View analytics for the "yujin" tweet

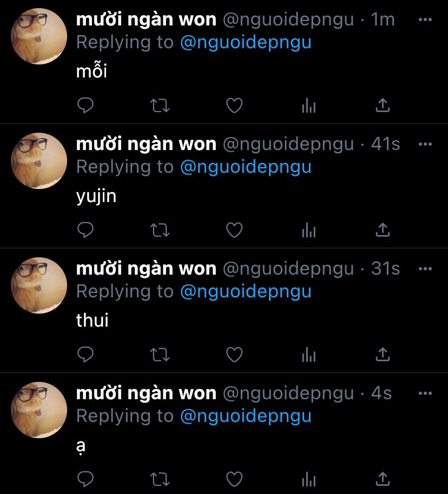tap(308, 230)
